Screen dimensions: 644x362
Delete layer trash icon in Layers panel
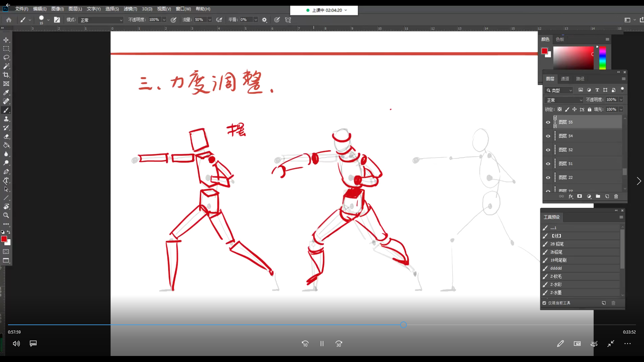[616, 196]
